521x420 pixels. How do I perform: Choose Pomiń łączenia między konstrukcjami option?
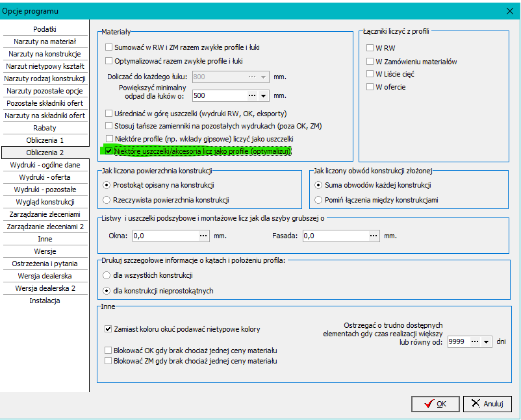[x=318, y=200]
